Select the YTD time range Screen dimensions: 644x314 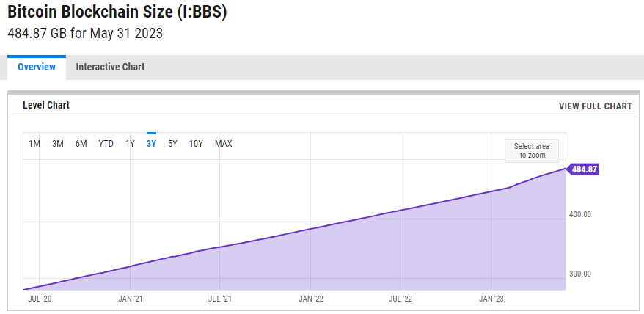pos(106,144)
